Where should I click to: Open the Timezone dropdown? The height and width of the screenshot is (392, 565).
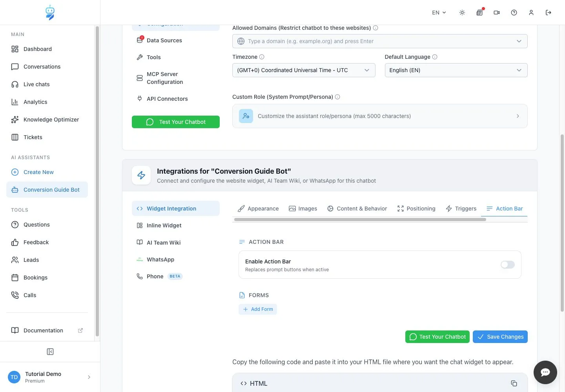pos(304,70)
